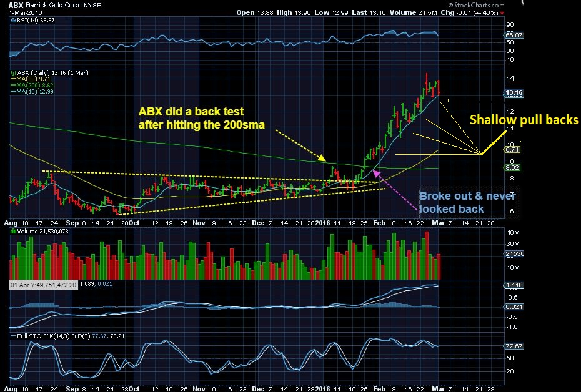Image resolution: width=581 pixels, height=392 pixels.
Task: Click the 10M volume axis label
Action: click(x=513, y=268)
